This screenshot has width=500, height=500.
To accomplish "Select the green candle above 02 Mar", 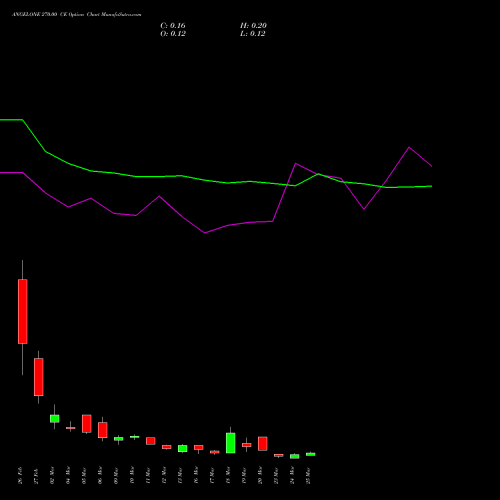I will (55, 419).
